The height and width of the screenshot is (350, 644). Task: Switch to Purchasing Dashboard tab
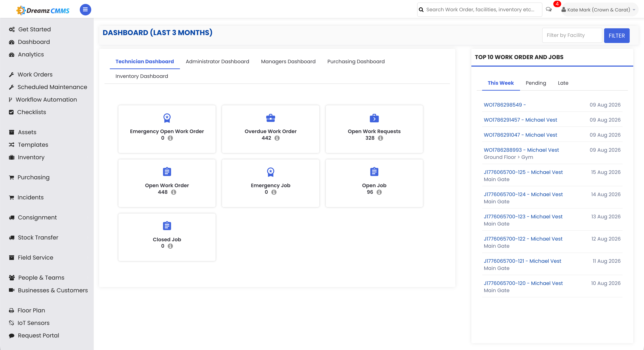356,62
